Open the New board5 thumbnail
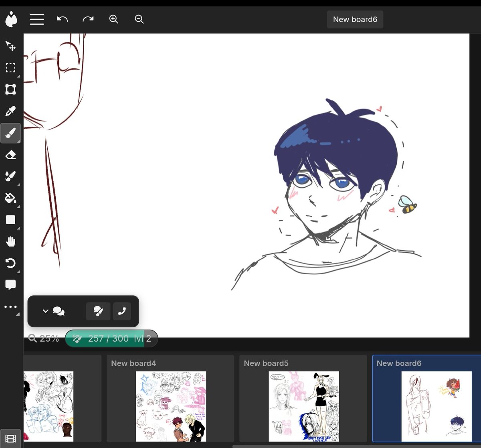481x448 pixels. click(x=303, y=399)
